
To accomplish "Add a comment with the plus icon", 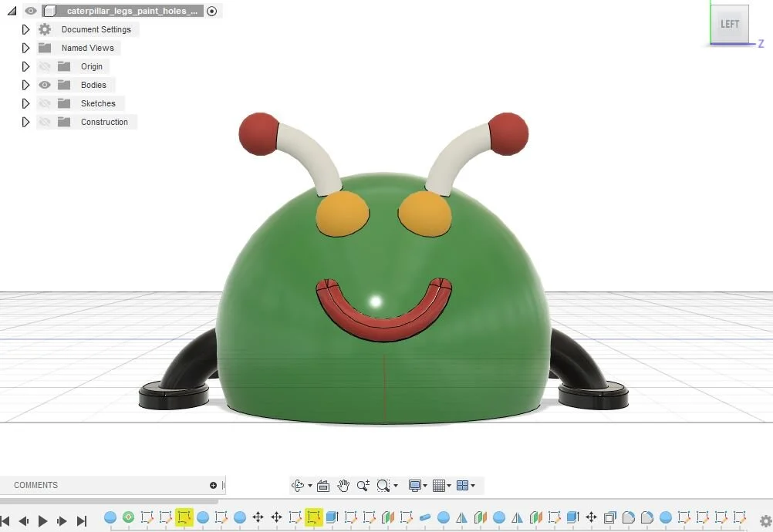I will (213, 485).
